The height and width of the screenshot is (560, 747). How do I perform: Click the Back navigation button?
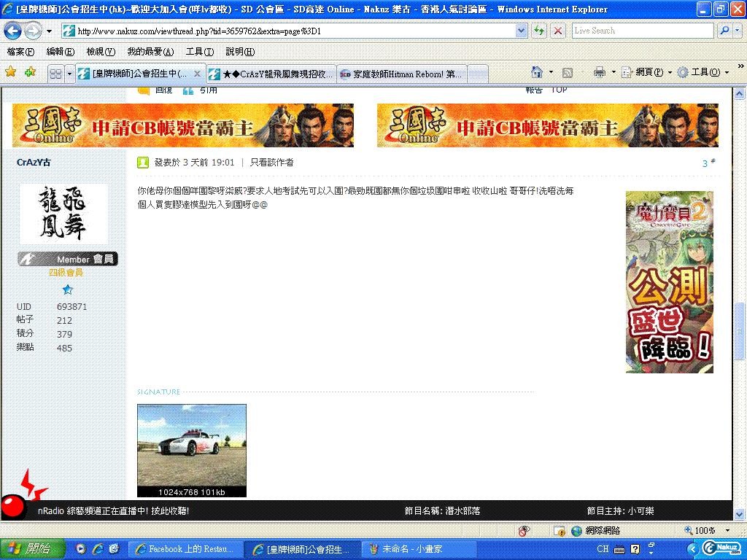[13, 31]
